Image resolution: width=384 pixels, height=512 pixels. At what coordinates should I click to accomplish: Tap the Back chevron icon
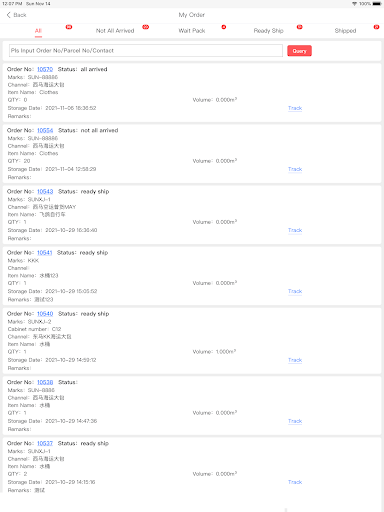coord(9,15)
